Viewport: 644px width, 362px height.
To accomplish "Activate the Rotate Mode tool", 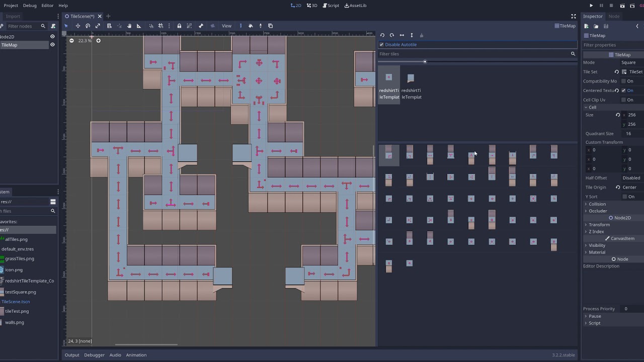I will pos(88,26).
